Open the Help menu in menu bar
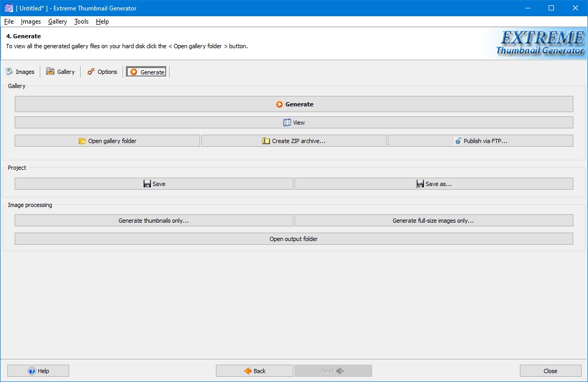588x382 pixels. 102,21
